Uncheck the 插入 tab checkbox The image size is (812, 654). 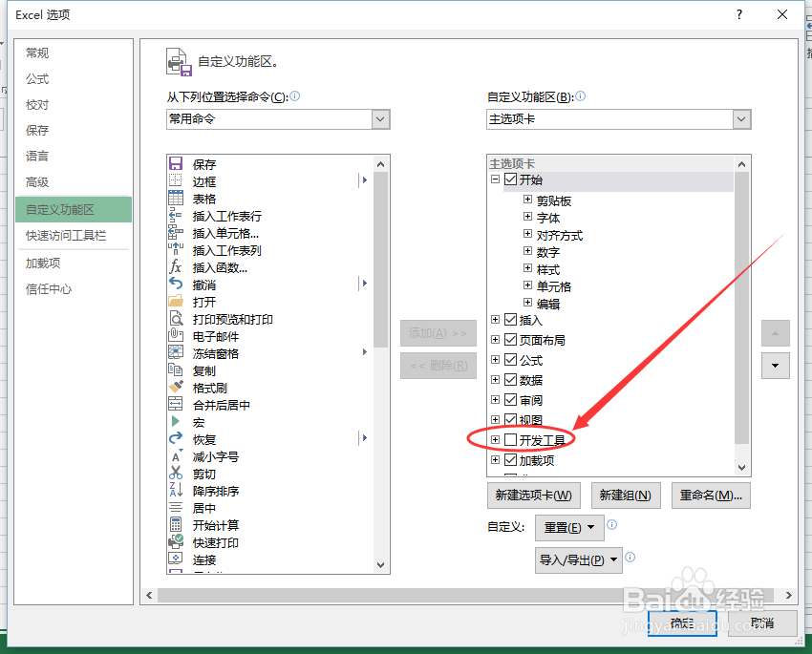(511, 319)
